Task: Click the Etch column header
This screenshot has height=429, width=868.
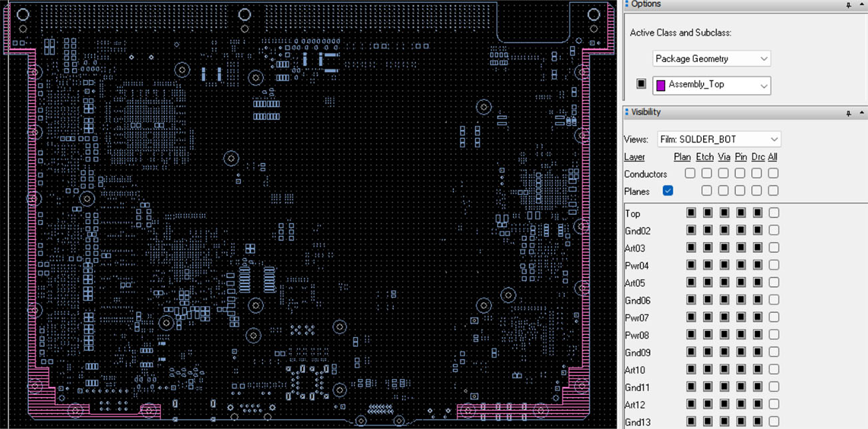Action: coord(704,157)
